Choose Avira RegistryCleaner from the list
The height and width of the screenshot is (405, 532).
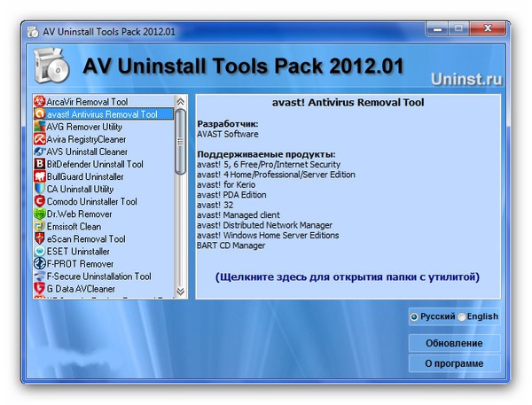click(104, 139)
